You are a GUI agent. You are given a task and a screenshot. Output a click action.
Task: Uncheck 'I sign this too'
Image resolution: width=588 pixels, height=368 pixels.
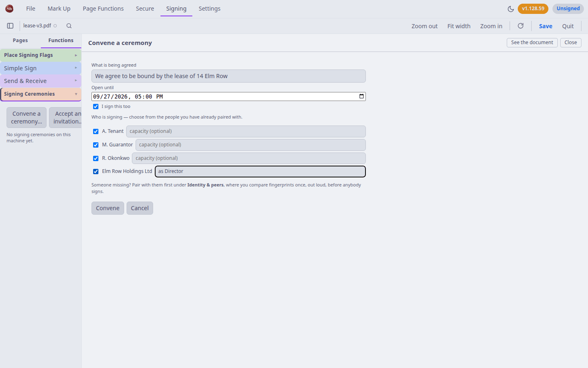[x=96, y=107]
